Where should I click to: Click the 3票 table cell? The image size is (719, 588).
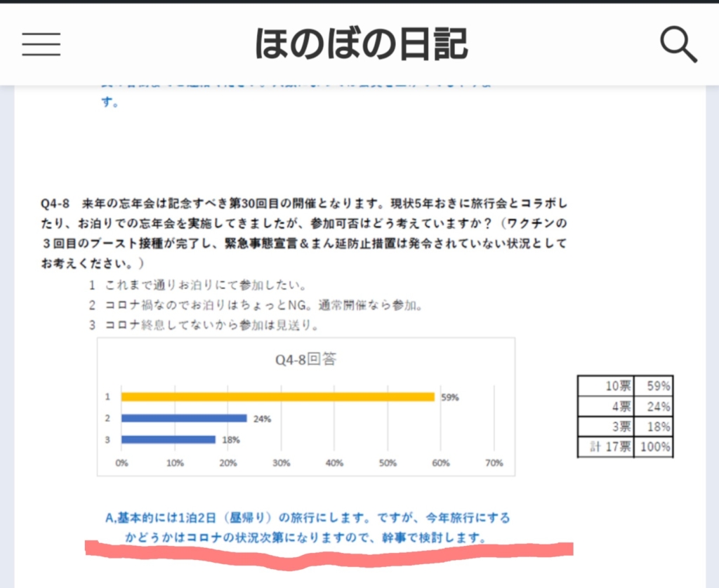(x=606, y=426)
